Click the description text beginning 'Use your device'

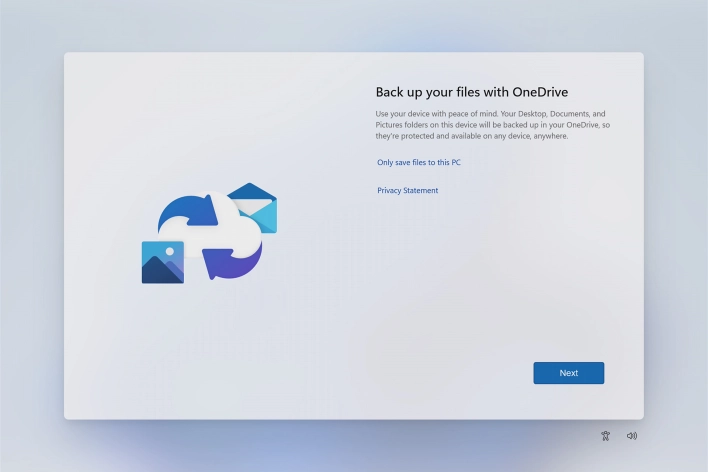click(x=493, y=125)
